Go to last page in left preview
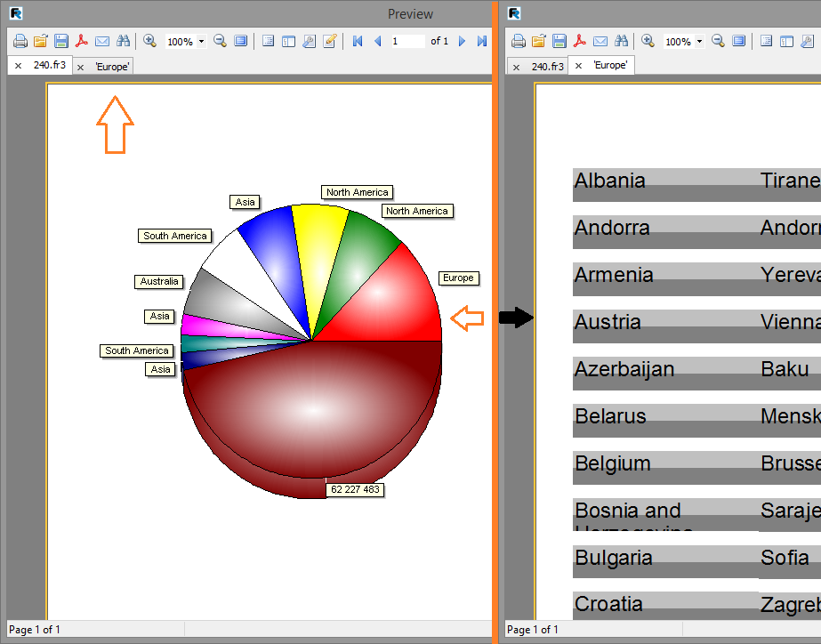Screen dimensions: 821x644 click(x=481, y=41)
